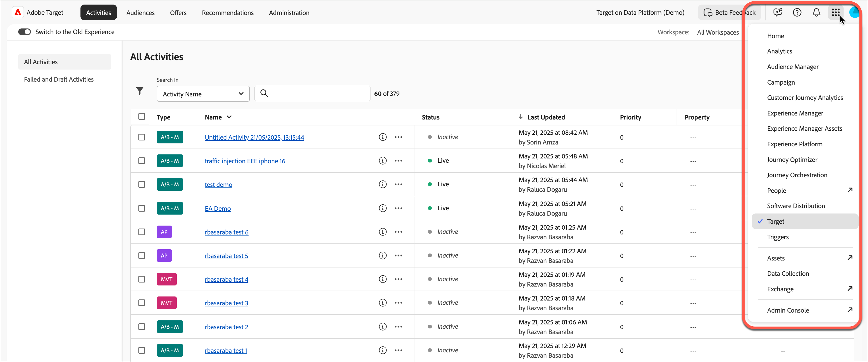This screenshot has width=868, height=362.
Task: Open traffic injection EEE iphone 16 link
Action: [245, 161]
